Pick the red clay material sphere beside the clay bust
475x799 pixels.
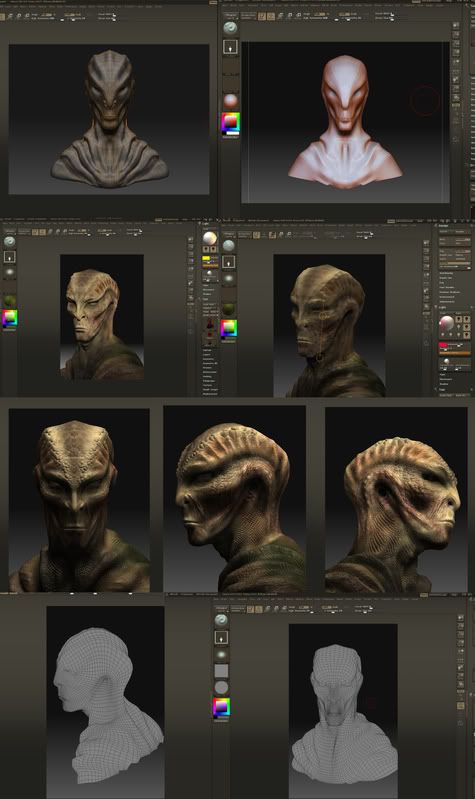230,100
